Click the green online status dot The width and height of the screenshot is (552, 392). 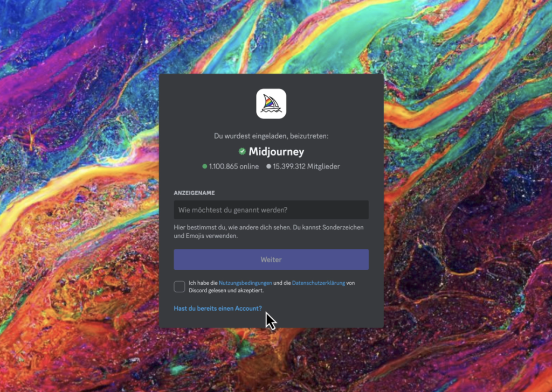205,166
